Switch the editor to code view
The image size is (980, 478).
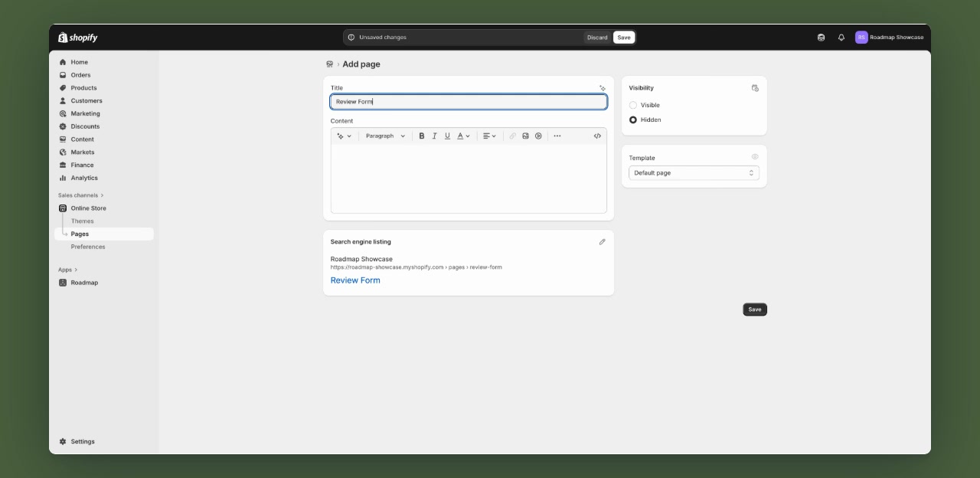pos(597,136)
